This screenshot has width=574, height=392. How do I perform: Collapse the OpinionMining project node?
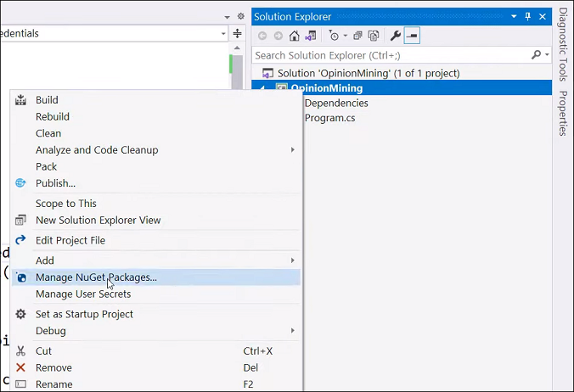tap(262, 88)
